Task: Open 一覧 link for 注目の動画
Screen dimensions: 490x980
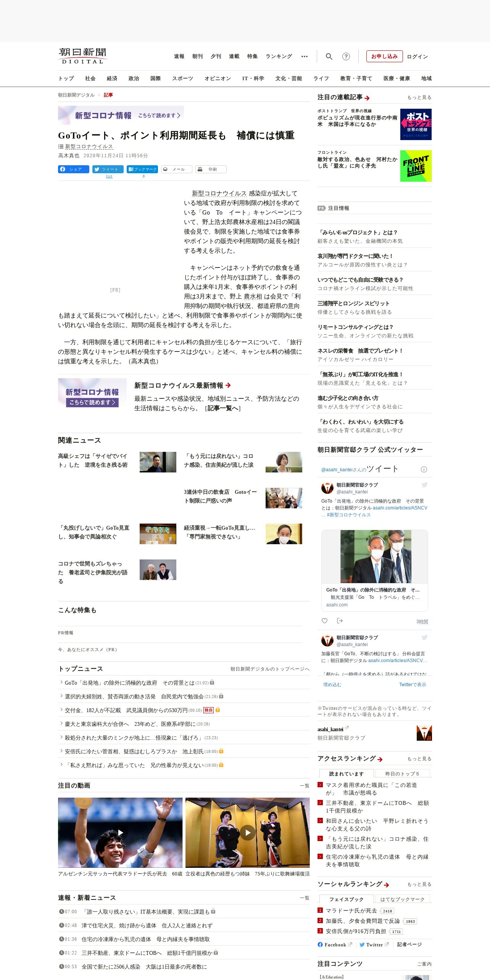Action: click(305, 786)
